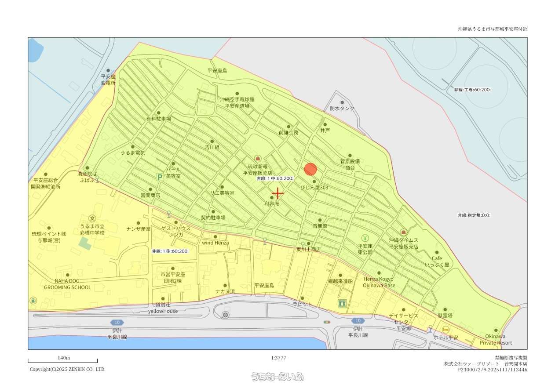555x392 pixels.
Task: Click the 非線:1中:60:200: zoning label
Action: [x=275, y=178]
